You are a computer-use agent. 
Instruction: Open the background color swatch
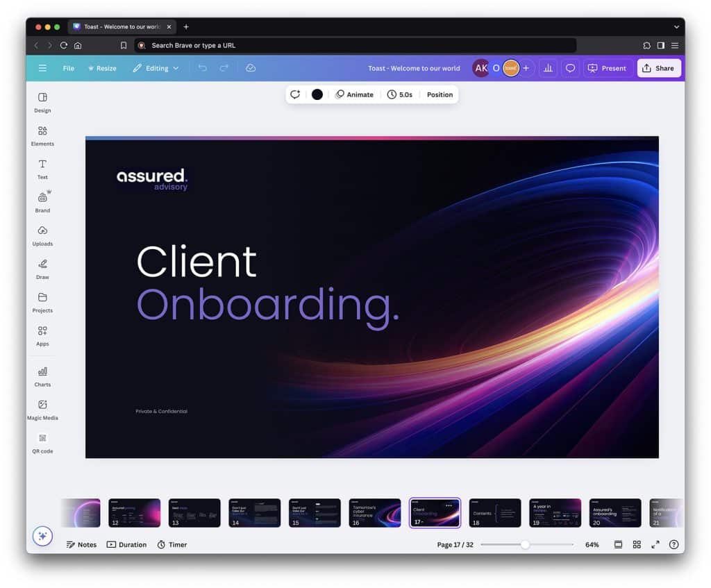[317, 94]
